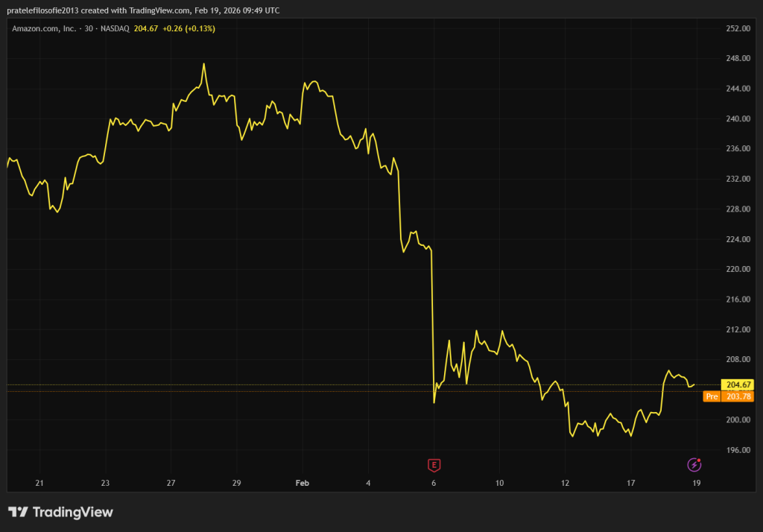Click the Amazon.com, Inc. symbol title
Screen dimensions: 763x532
click(x=44, y=28)
